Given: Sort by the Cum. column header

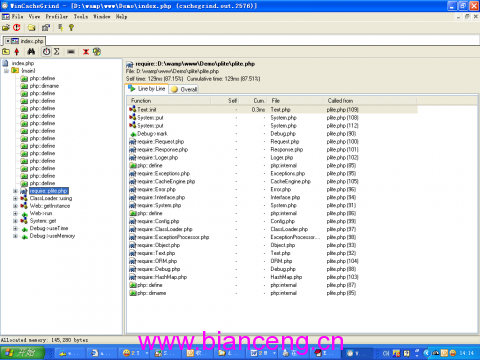Looking at the screenshot, I should pos(254,101).
